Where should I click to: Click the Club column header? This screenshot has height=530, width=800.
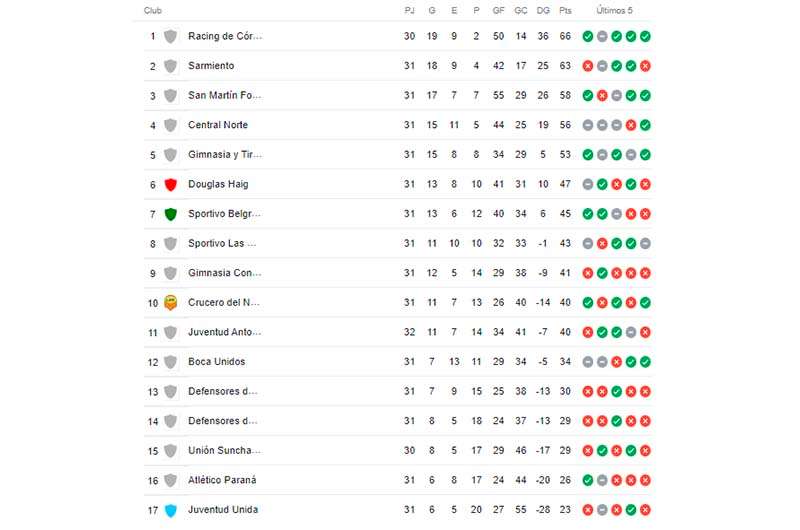tap(153, 11)
